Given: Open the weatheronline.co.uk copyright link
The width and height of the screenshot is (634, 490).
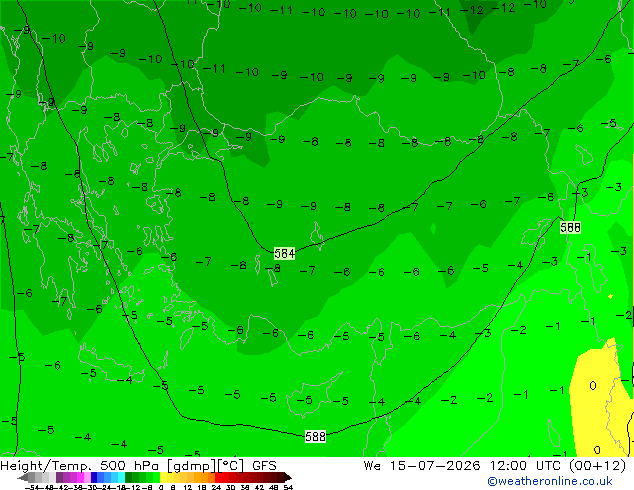Looking at the screenshot, I should (550, 481).
